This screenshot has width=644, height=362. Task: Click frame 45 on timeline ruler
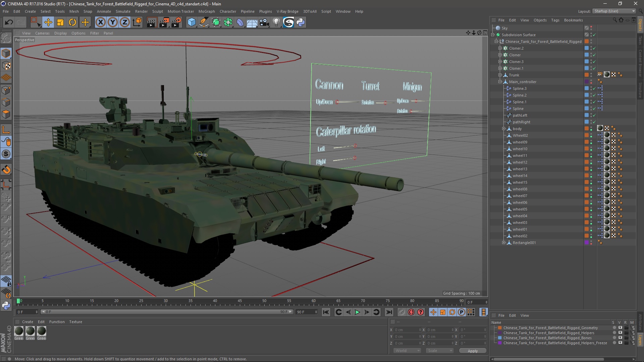(239, 301)
